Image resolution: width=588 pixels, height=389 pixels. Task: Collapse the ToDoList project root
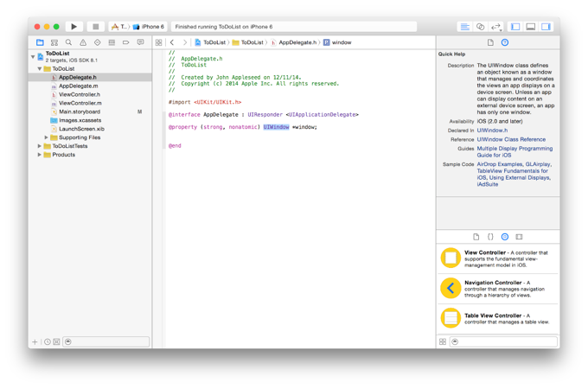click(33, 56)
